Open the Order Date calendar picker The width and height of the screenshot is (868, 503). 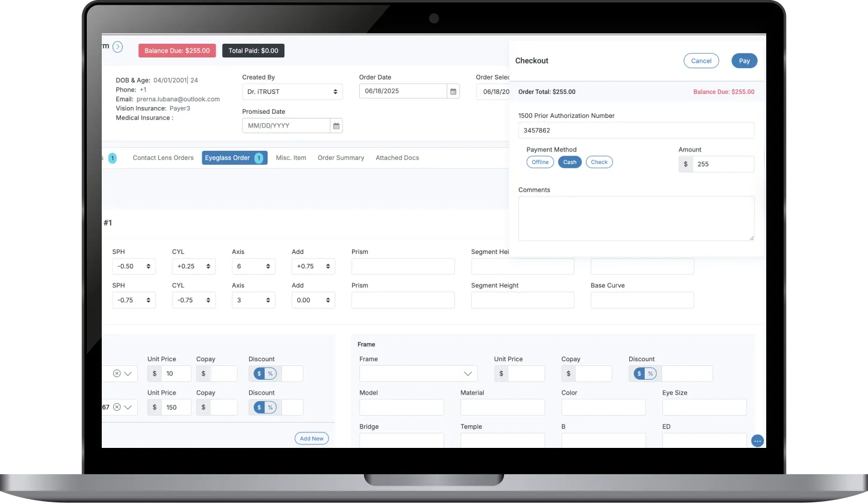pyautogui.click(x=453, y=92)
